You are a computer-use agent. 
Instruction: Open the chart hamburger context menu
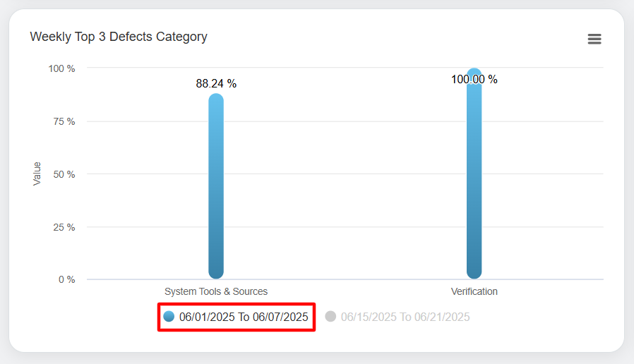(594, 39)
